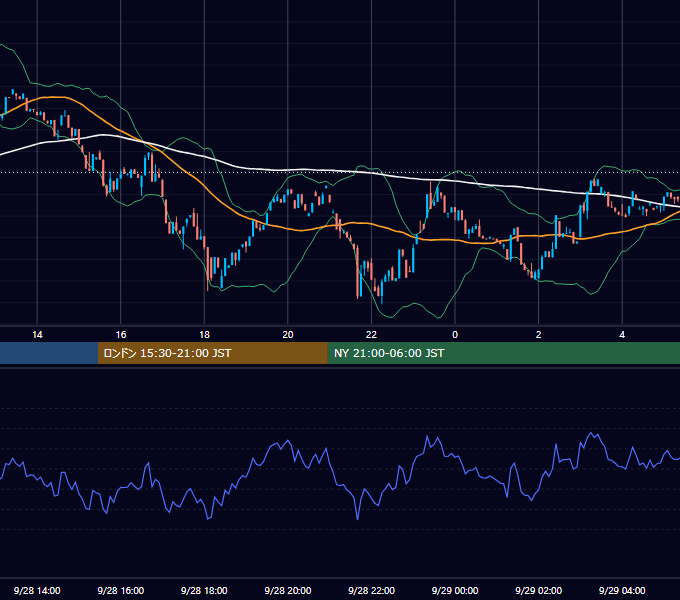This screenshot has width=680, height=600.
Task: Select the 0 hour axis label
Action: [455, 335]
